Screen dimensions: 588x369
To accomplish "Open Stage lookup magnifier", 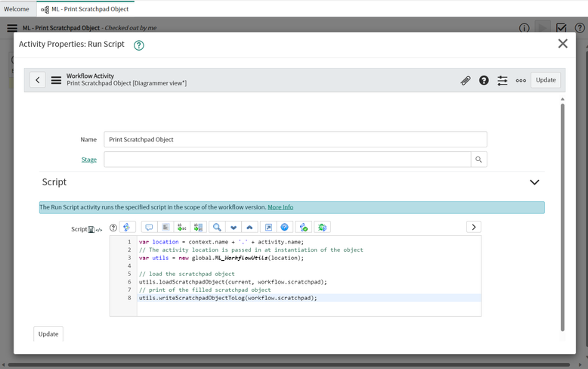I will (x=479, y=160).
